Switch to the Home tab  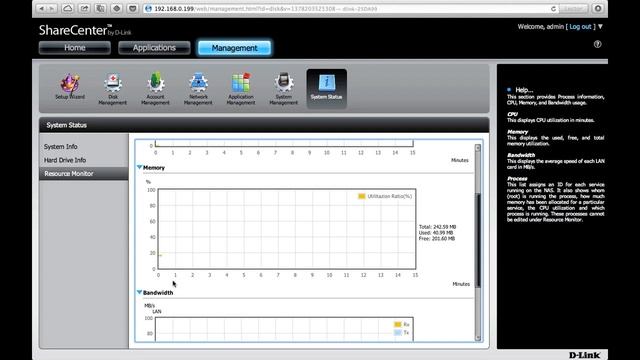(x=75, y=48)
